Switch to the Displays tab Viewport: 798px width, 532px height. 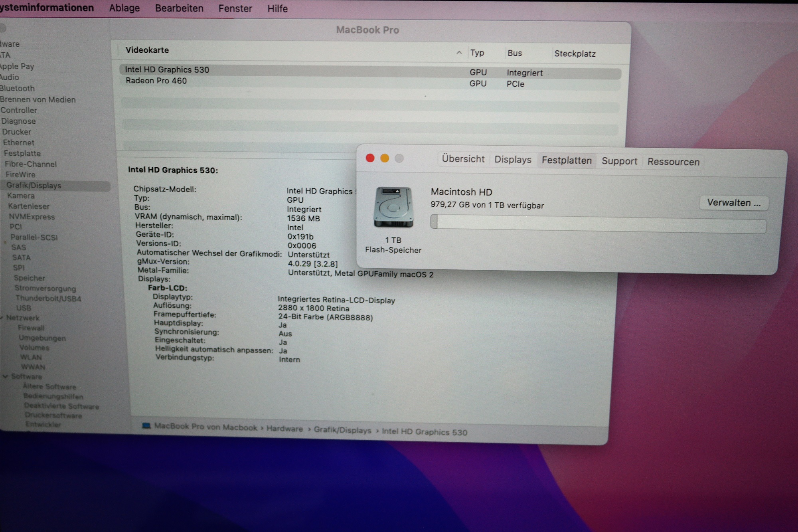click(513, 160)
